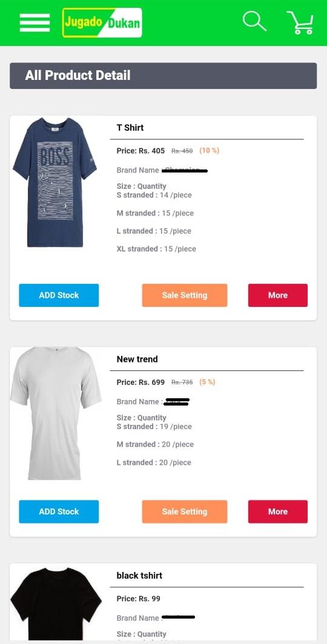Click More on New trend card

[278, 511]
